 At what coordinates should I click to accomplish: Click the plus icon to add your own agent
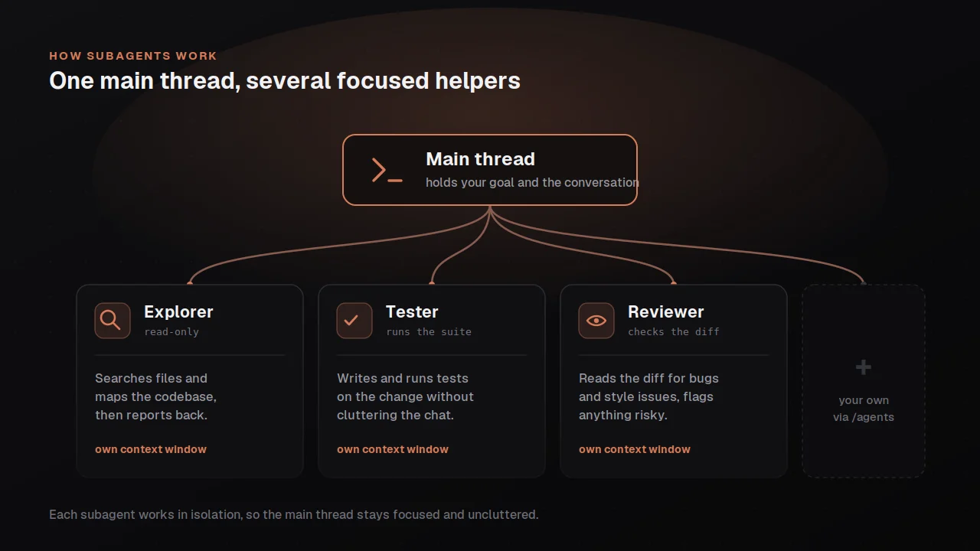tap(864, 367)
